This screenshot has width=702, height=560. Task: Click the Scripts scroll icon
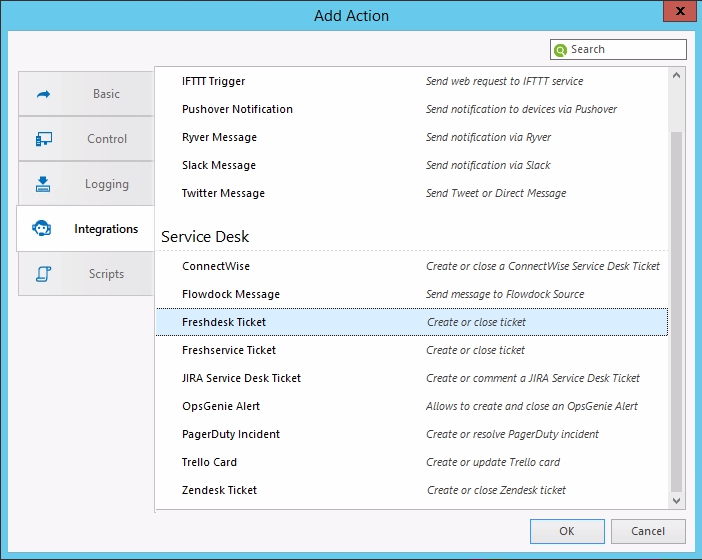coord(43,274)
